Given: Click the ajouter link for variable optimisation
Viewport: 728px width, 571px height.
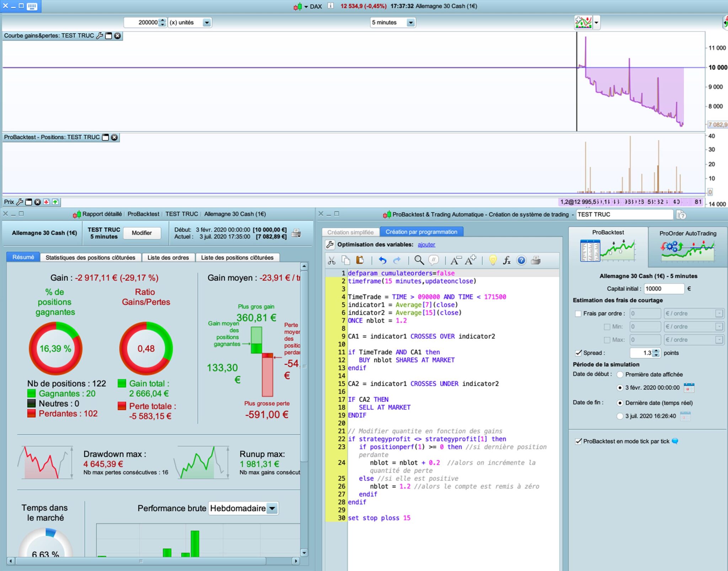Looking at the screenshot, I should click(x=426, y=244).
